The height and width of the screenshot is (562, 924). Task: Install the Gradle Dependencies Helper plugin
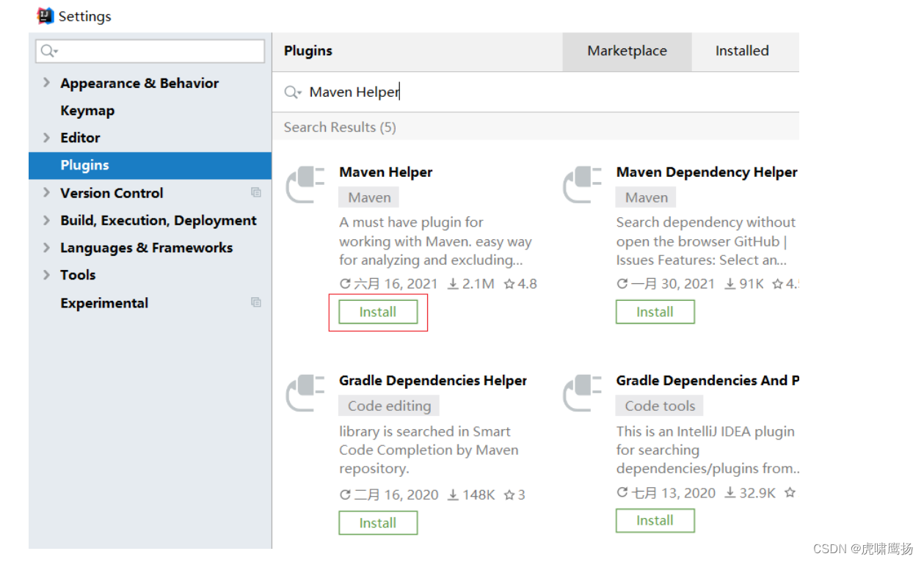tap(378, 523)
